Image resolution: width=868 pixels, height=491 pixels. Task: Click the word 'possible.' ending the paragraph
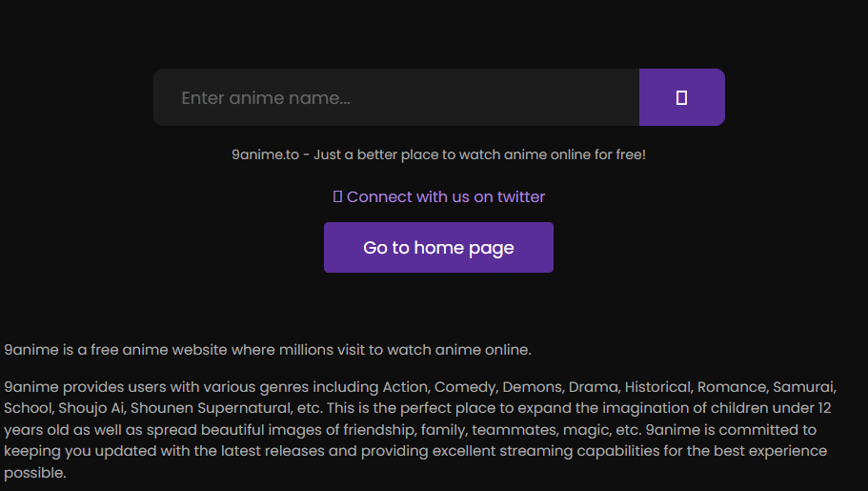tap(35, 472)
